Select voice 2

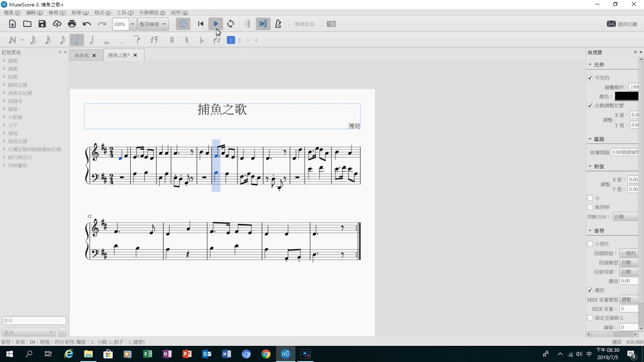coord(239,40)
